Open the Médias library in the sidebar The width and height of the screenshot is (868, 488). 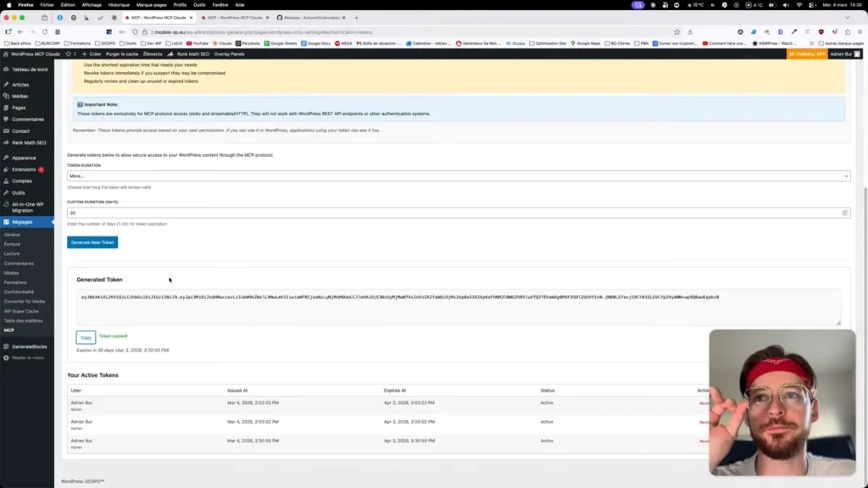point(19,97)
